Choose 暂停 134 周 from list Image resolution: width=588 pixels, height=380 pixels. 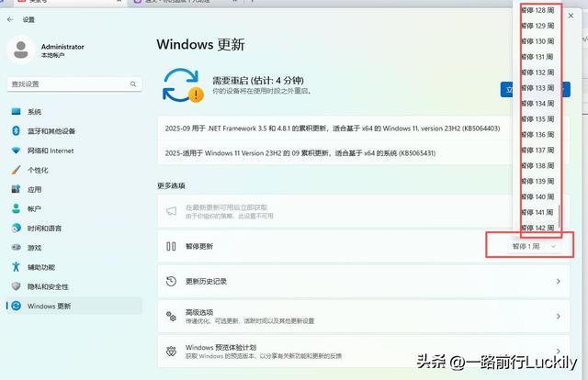coord(537,104)
